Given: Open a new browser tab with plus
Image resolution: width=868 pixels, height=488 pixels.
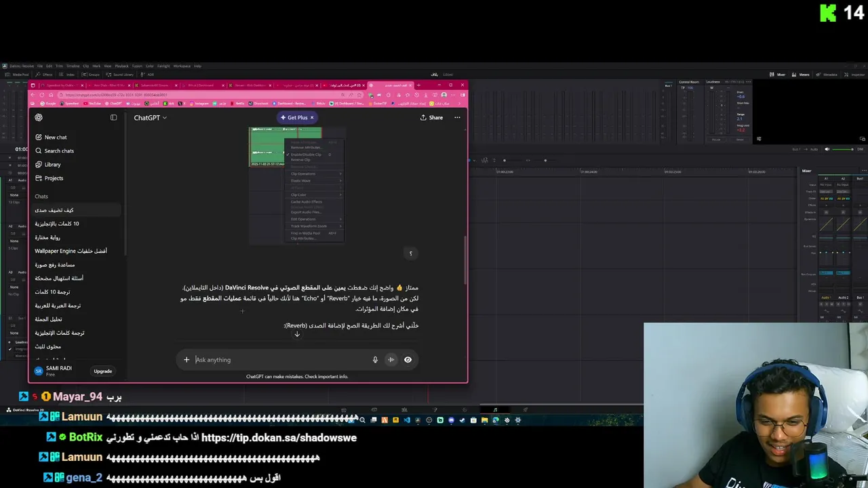Looking at the screenshot, I should [418, 85].
